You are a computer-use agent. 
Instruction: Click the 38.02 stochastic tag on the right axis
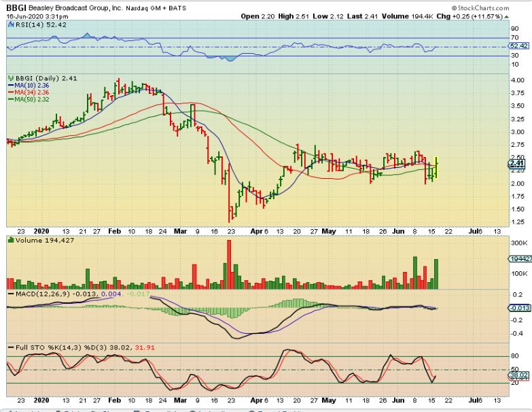(519, 375)
